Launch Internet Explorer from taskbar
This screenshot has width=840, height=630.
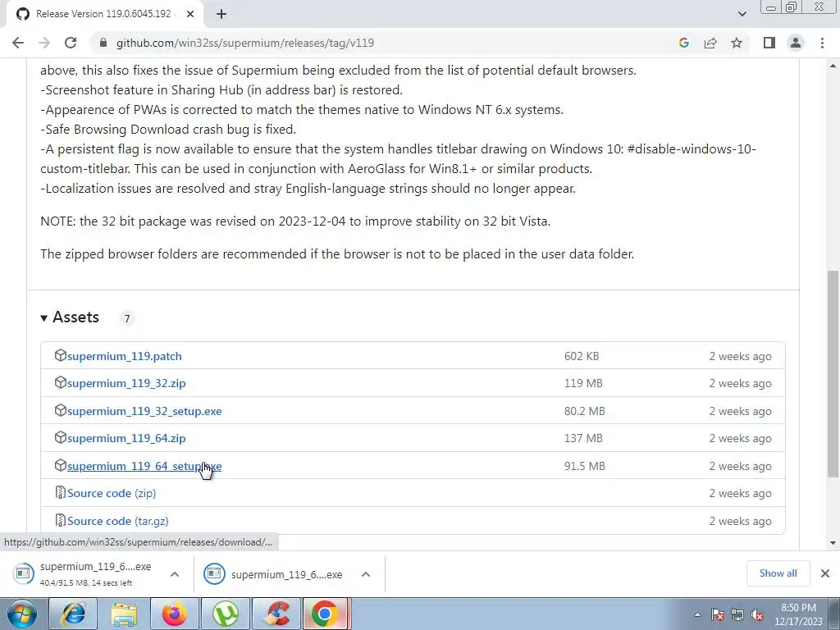pyautogui.click(x=73, y=614)
